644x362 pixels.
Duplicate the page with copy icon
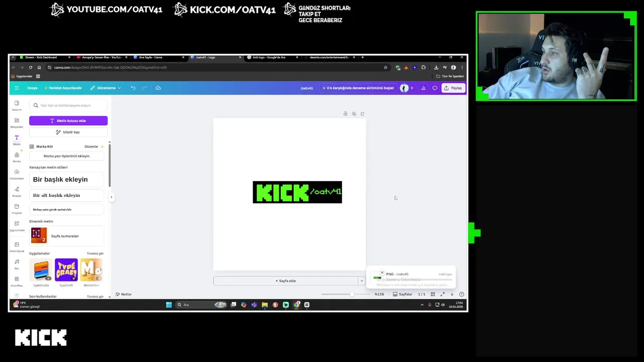354,114
